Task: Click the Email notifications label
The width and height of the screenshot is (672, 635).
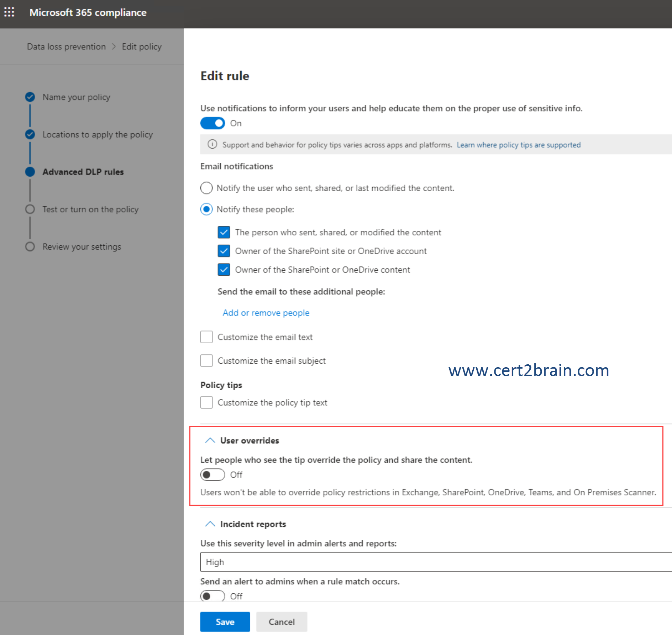Action: 237,166
